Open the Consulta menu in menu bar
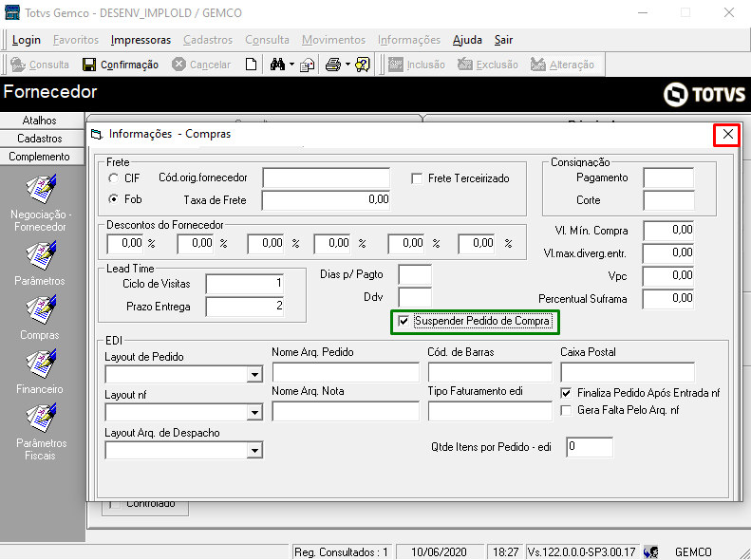The image size is (751, 560). pyautogui.click(x=267, y=40)
